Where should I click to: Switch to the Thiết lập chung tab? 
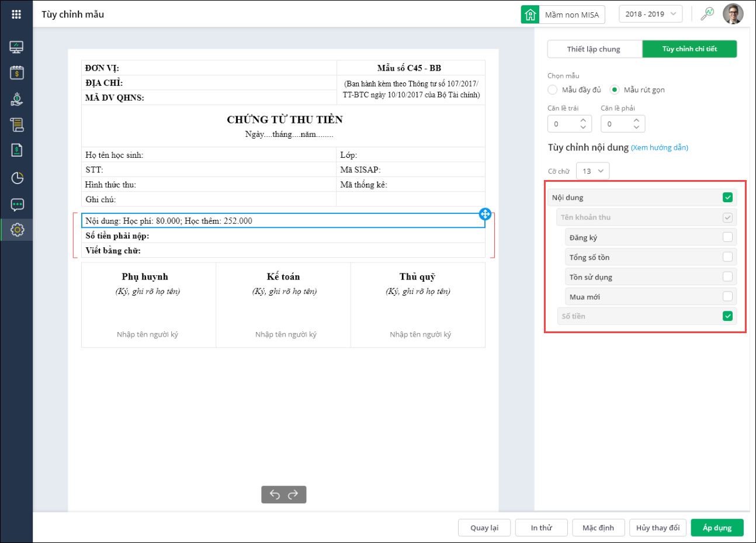594,49
